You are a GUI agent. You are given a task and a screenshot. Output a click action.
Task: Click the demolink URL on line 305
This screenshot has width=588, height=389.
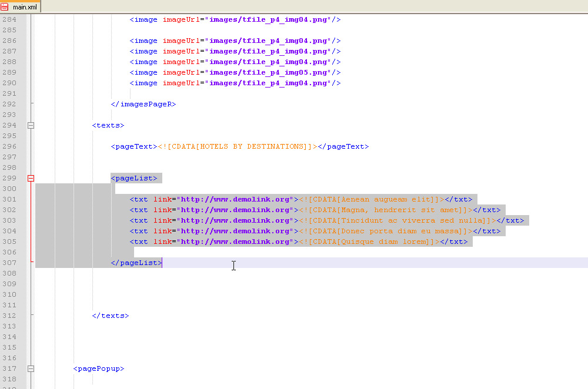(235, 242)
